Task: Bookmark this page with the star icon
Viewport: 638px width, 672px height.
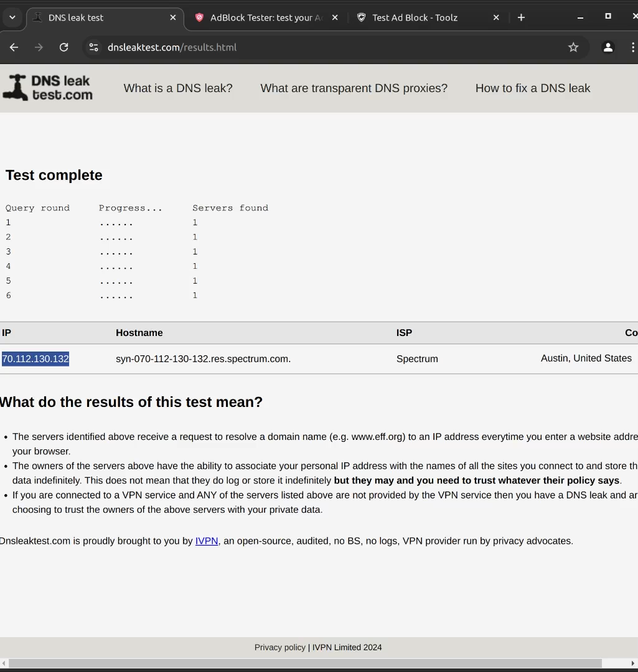Action: click(573, 47)
